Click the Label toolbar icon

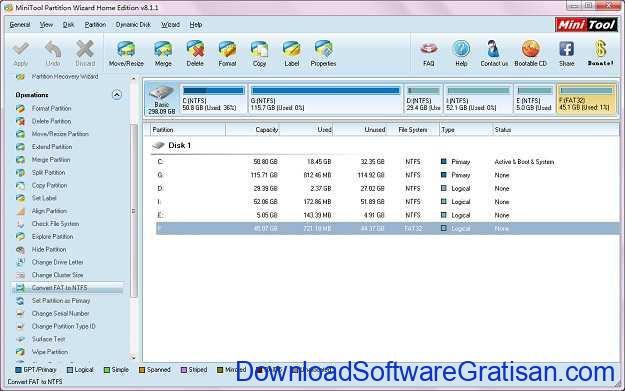pos(291,54)
